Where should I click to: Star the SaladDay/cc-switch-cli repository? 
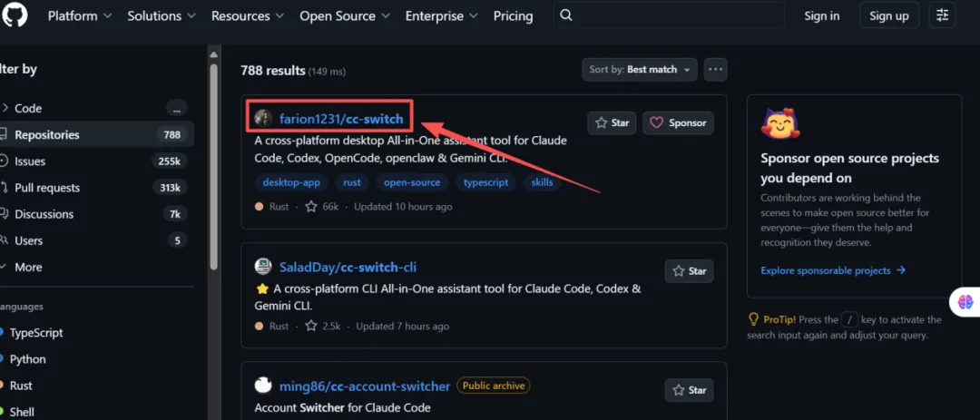[690, 271]
